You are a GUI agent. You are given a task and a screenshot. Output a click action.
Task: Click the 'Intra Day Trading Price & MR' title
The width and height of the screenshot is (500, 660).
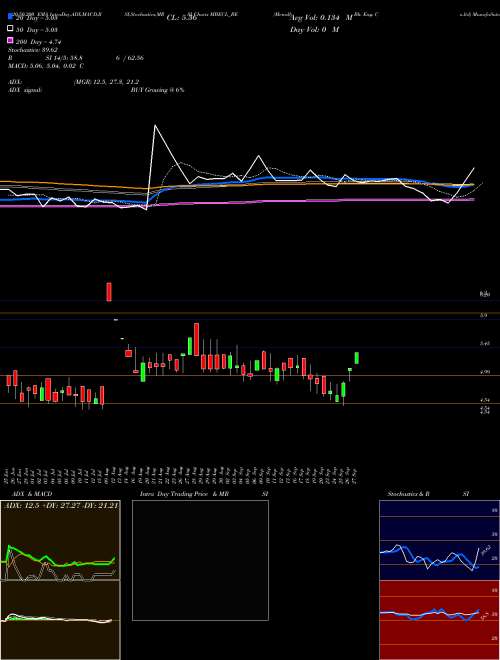click(184, 494)
